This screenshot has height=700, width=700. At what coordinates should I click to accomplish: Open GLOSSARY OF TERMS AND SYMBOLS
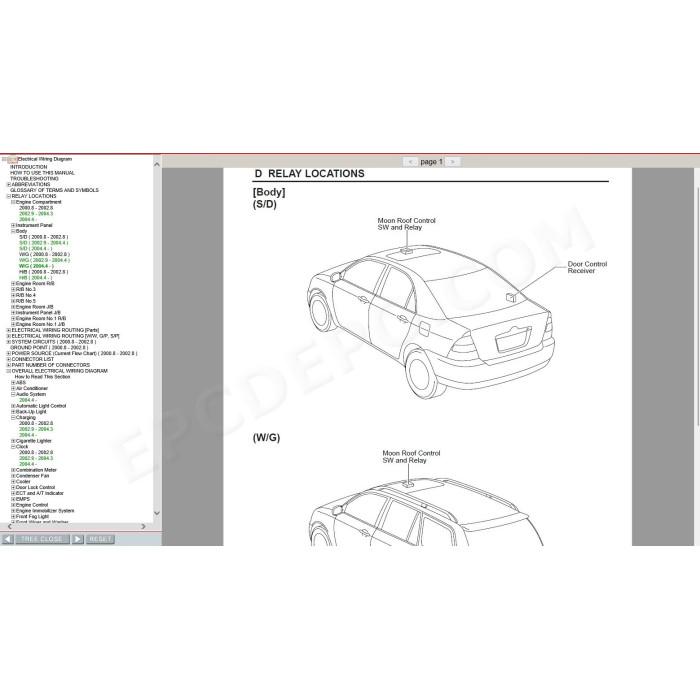54,190
